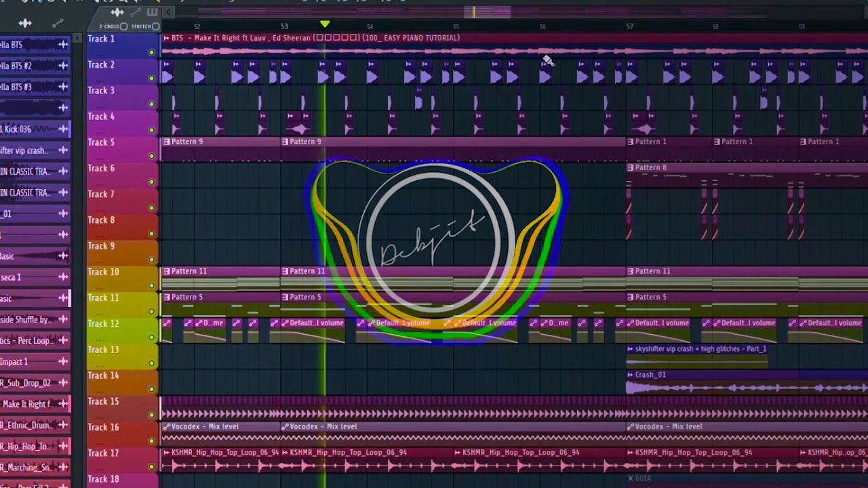The width and height of the screenshot is (868, 488).
Task: Select Track 15 header
Action: [x=122, y=408]
